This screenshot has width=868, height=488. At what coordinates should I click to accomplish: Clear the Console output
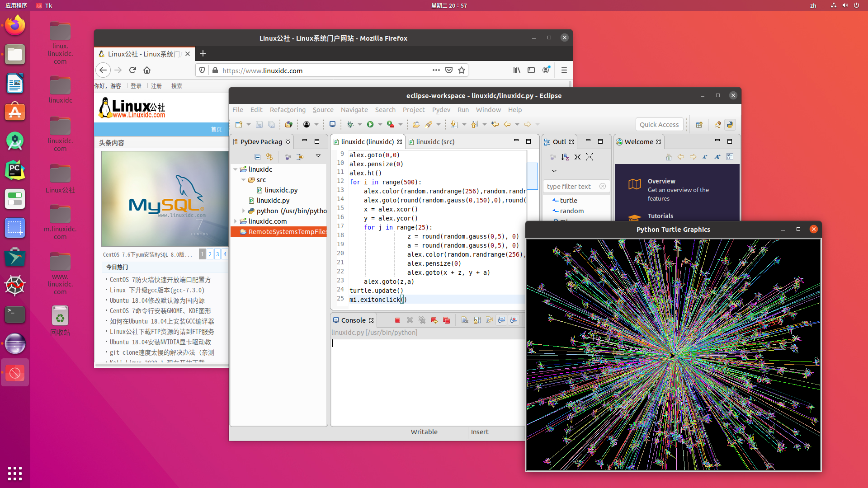click(x=465, y=320)
